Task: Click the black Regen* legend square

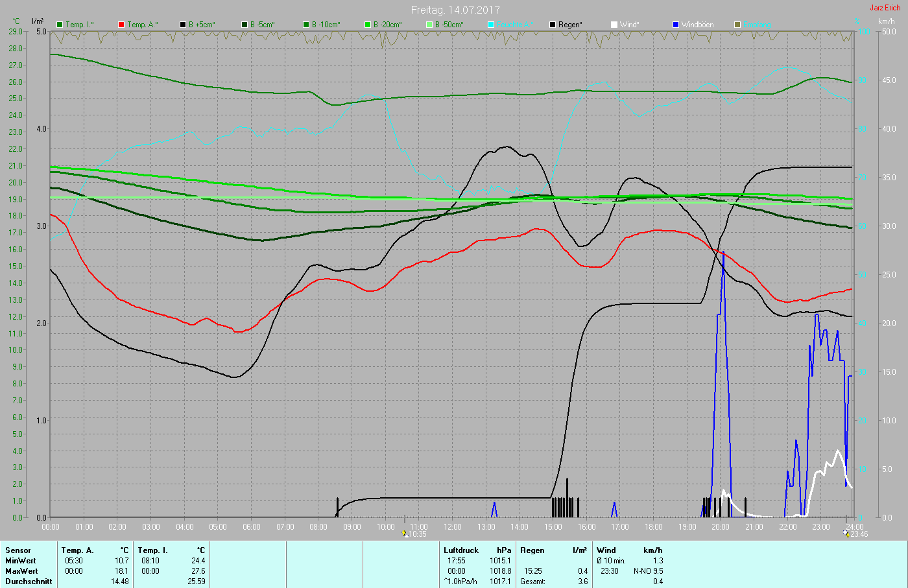Action: [553, 25]
